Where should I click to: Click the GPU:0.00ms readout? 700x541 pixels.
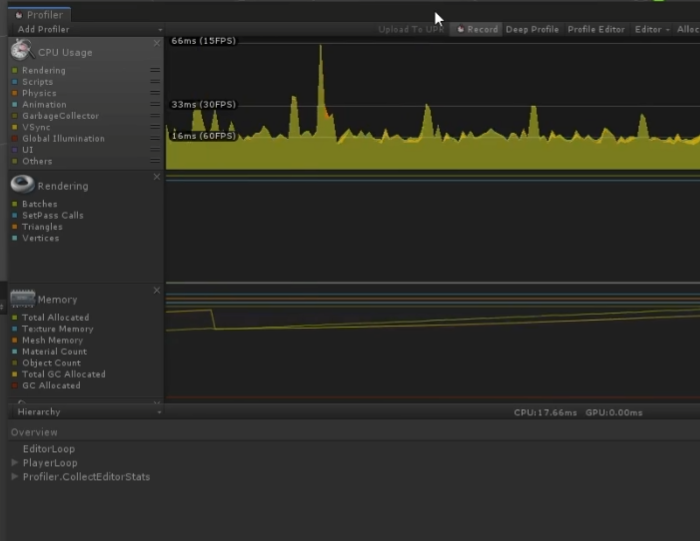(x=614, y=412)
